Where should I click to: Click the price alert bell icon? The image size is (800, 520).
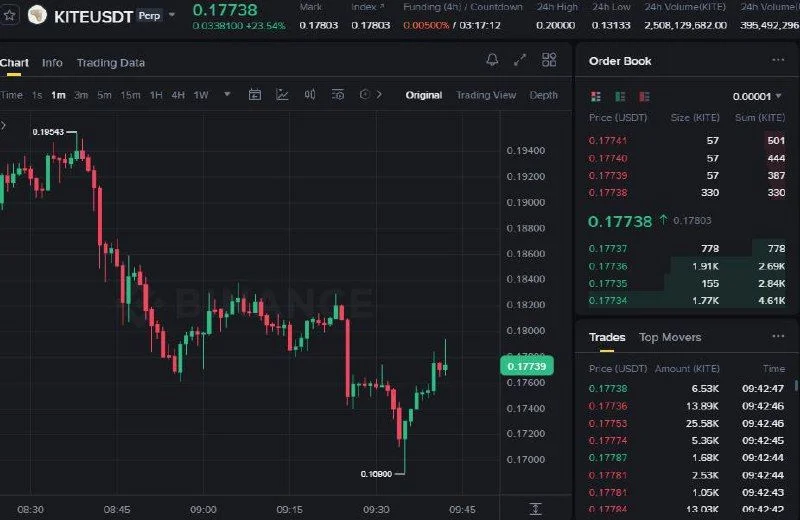point(492,60)
